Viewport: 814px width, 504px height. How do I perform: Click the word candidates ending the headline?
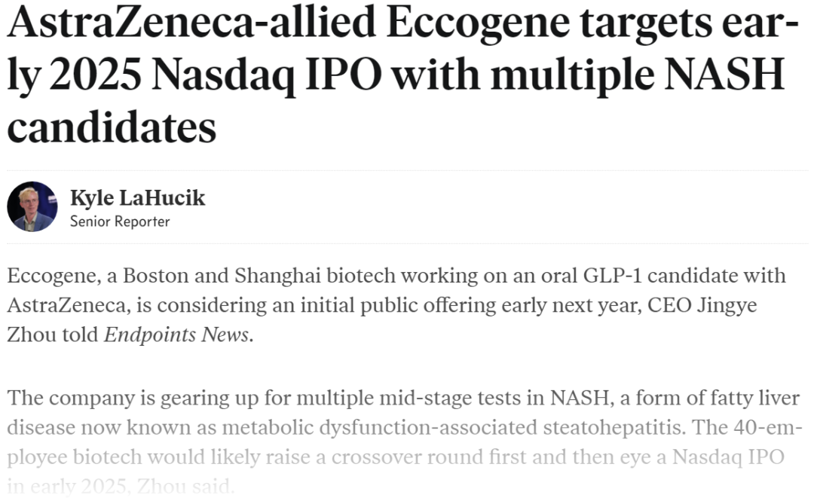112,127
